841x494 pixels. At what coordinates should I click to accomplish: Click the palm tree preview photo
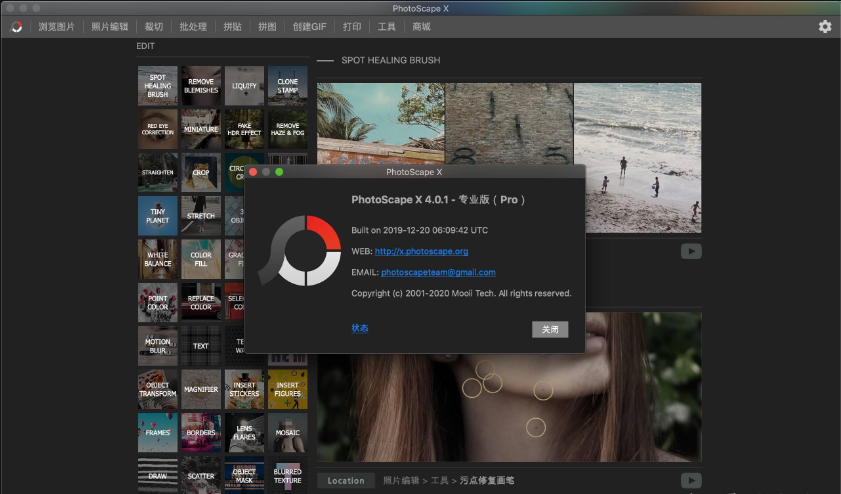point(381,123)
